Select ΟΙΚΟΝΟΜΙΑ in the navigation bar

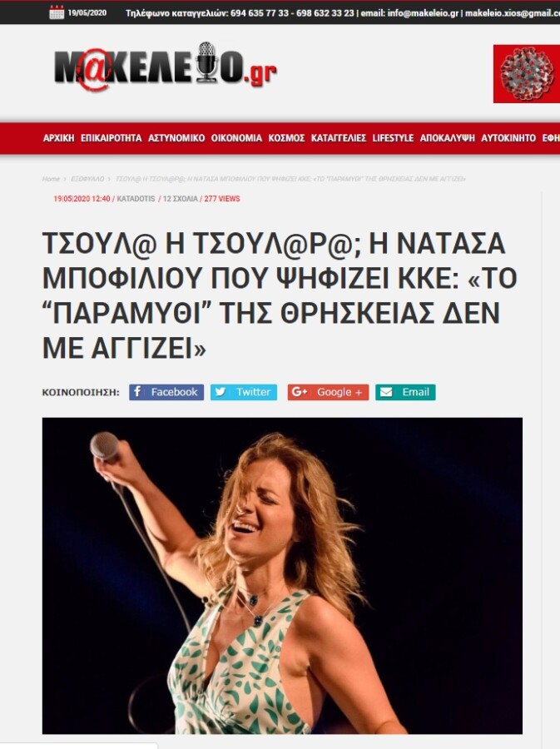(237, 138)
